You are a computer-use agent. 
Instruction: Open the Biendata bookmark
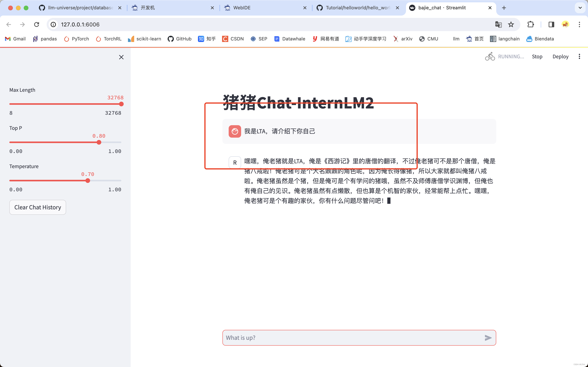point(540,39)
